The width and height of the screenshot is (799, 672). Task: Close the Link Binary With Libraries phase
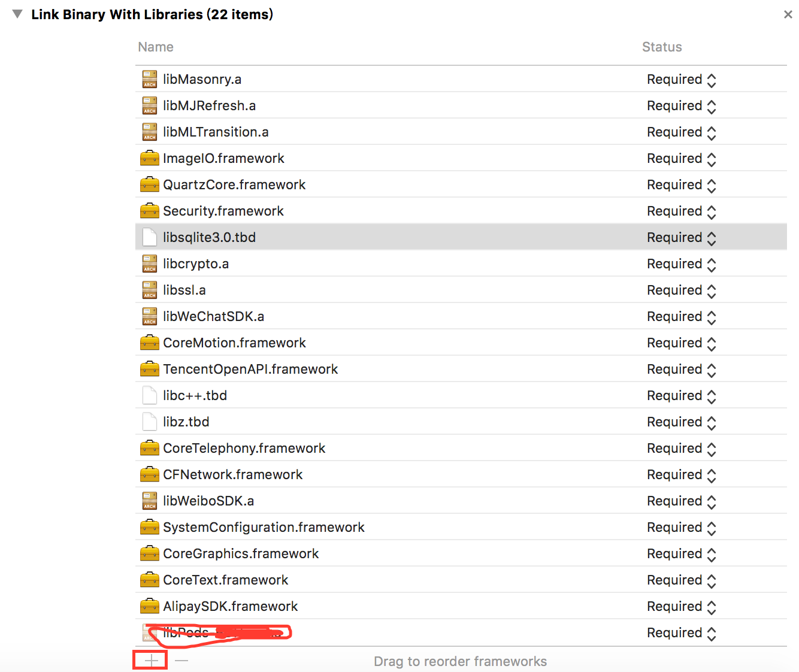[788, 14]
